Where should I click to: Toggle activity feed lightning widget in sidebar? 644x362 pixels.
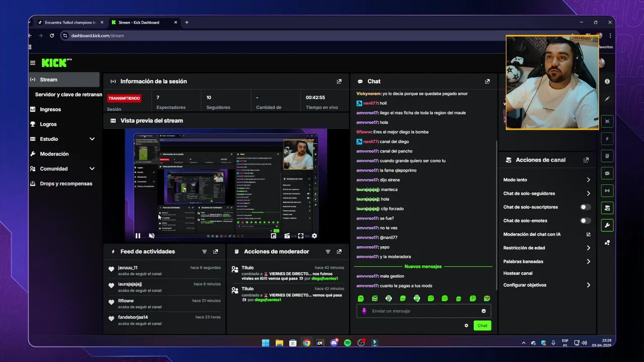(x=607, y=139)
